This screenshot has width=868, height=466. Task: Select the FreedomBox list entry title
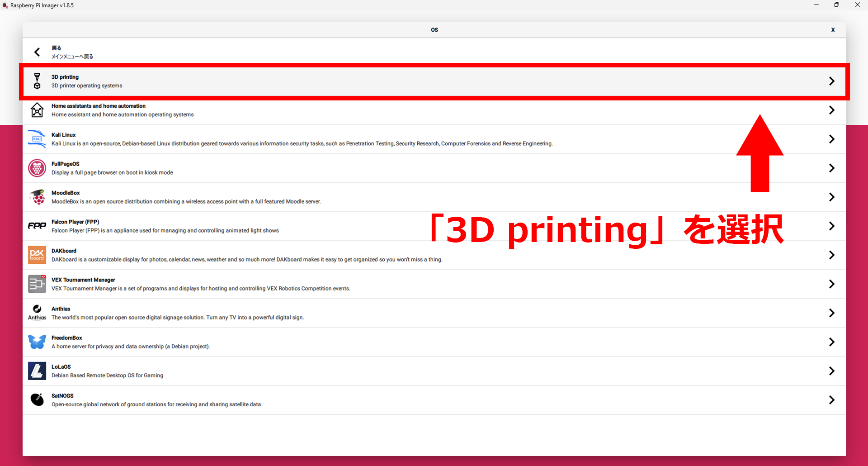67,338
